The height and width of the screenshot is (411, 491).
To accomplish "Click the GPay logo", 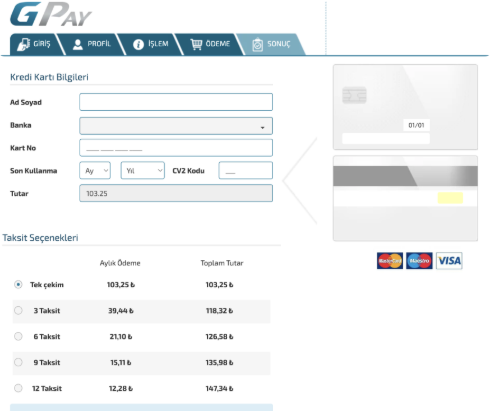I will (51, 14).
